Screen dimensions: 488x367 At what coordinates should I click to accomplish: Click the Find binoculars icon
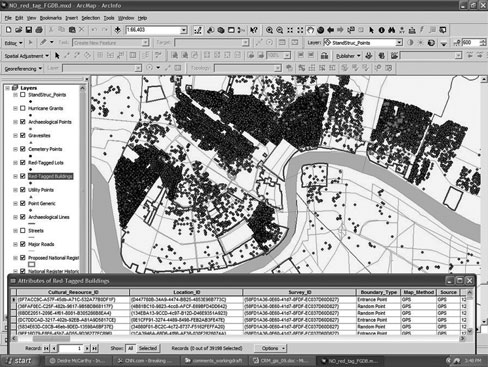tap(391, 30)
